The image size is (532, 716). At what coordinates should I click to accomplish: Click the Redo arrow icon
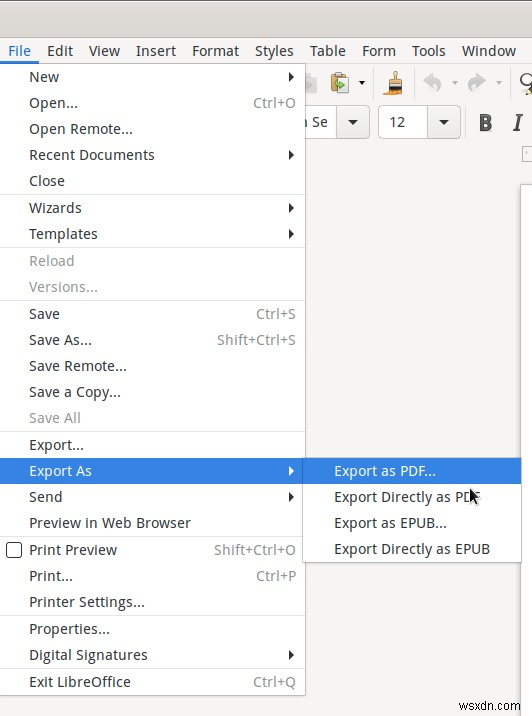coord(477,83)
